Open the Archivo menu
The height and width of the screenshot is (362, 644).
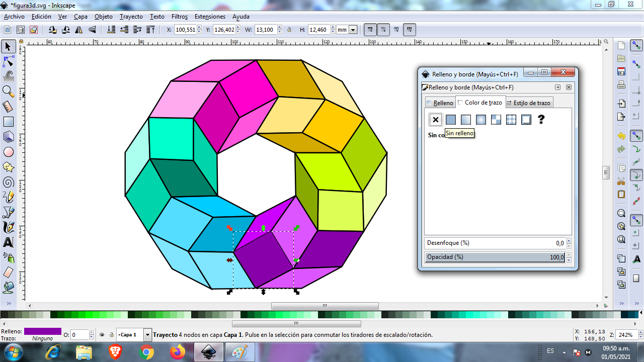coord(14,17)
